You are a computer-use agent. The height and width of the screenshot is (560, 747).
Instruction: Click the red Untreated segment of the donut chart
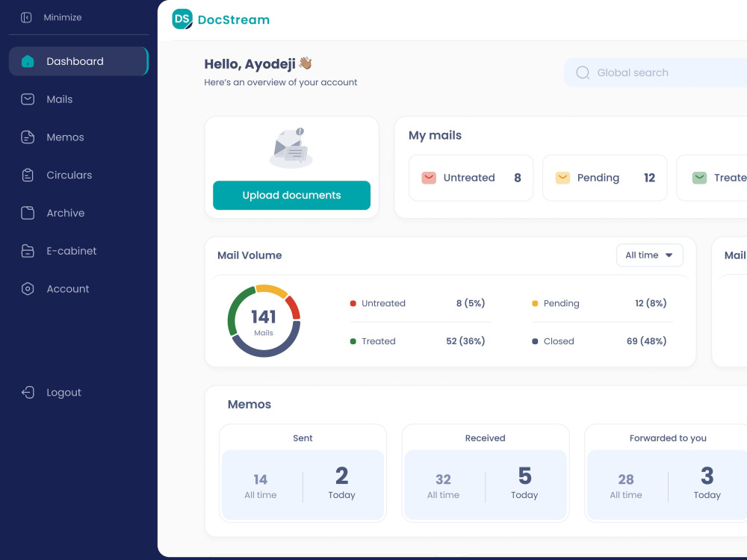293,307
